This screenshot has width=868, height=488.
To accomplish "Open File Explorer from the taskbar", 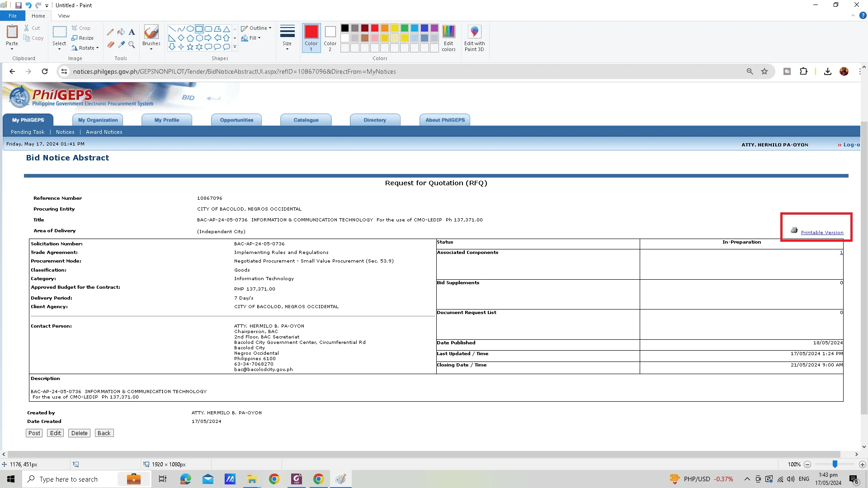I will tap(252, 479).
